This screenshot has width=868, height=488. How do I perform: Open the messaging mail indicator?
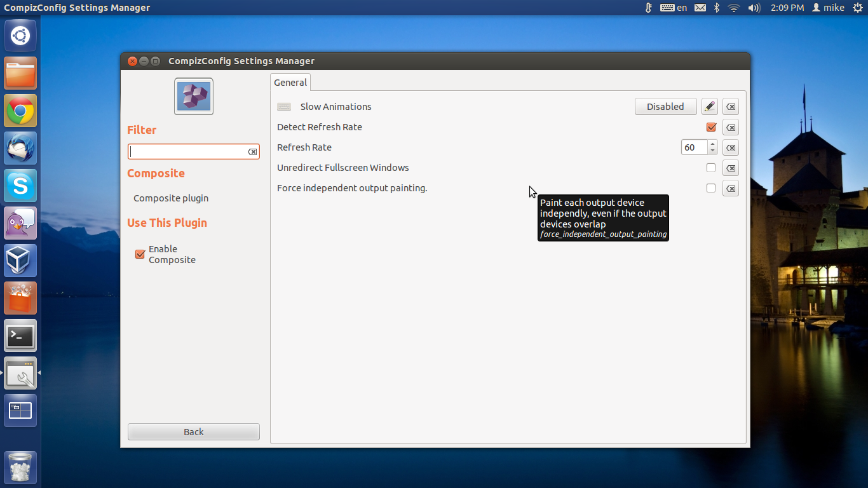click(x=700, y=8)
